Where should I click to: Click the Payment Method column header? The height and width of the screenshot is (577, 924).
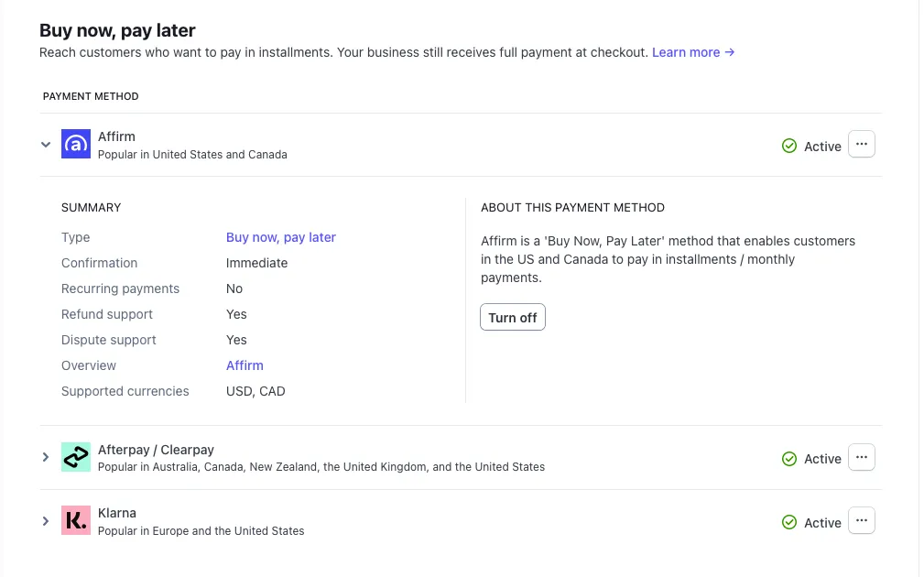pos(91,96)
